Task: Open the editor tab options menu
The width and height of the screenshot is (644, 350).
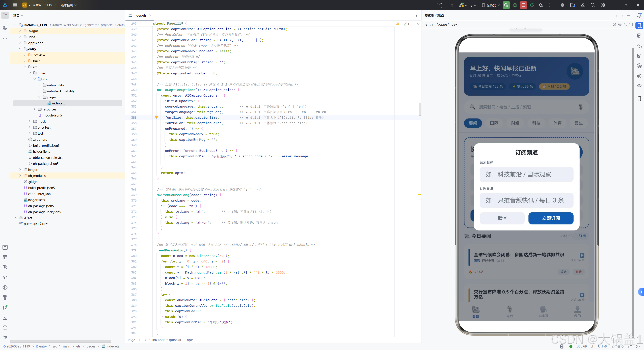Action: (416, 15)
